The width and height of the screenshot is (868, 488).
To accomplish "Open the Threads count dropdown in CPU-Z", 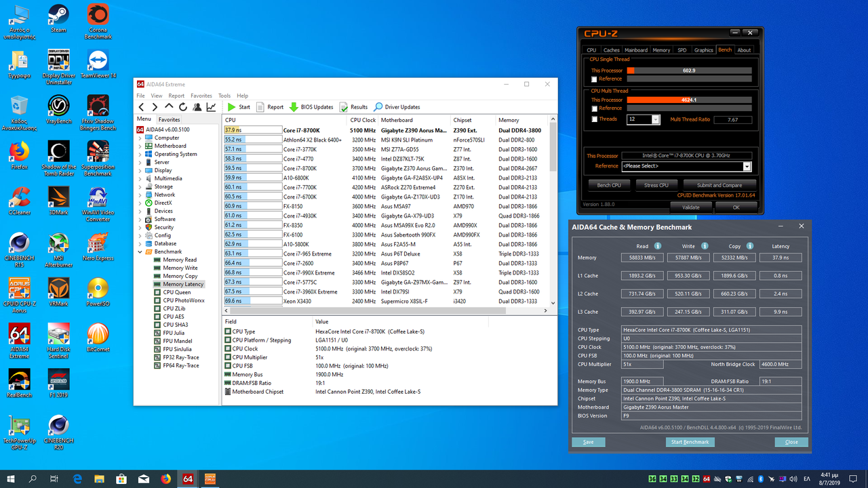I will click(656, 119).
